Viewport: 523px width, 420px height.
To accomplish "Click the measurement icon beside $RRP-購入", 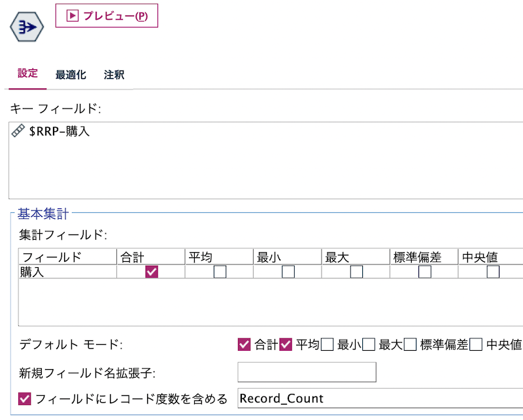I will [17, 130].
